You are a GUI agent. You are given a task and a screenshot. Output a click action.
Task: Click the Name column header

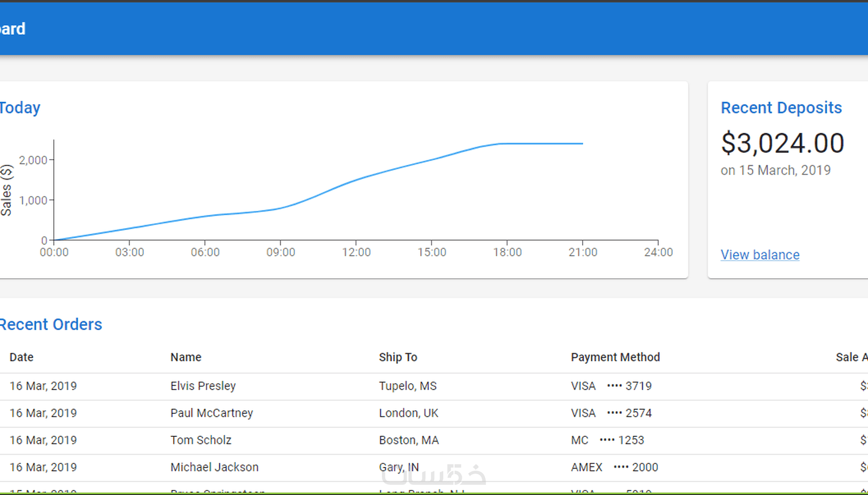click(186, 357)
